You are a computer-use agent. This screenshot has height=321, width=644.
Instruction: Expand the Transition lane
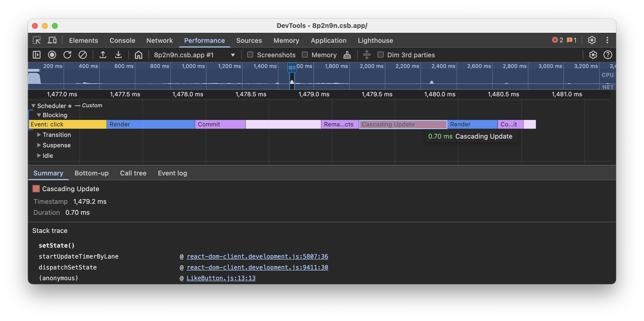pos(39,135)
